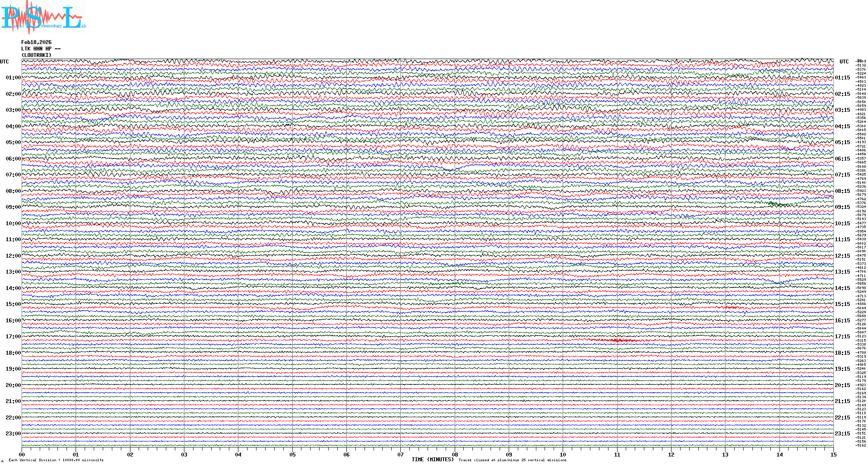Click the vertical division microvolts note
Image resolution: width=868 pixels, height=466 pixels.
pos(56,460)
